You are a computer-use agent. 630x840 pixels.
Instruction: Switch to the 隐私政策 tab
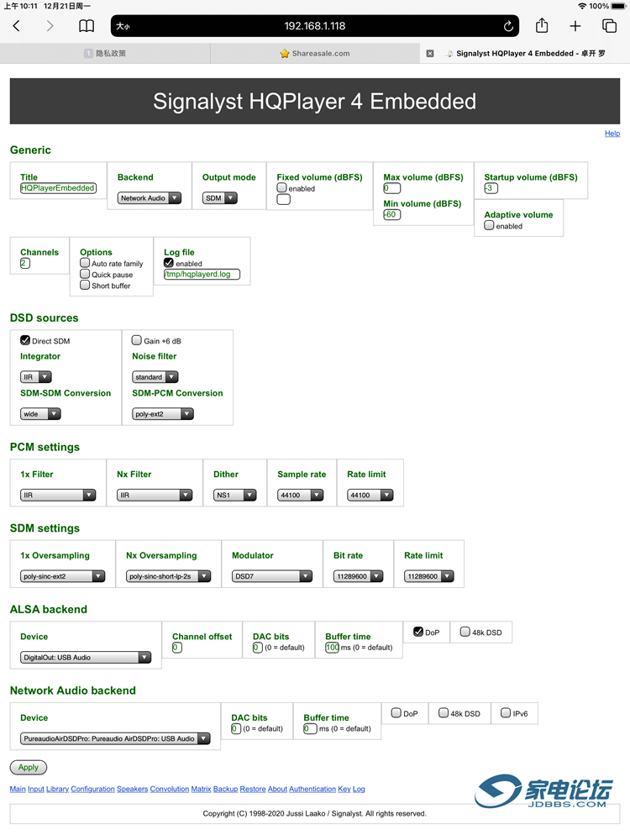click(105, 54)
